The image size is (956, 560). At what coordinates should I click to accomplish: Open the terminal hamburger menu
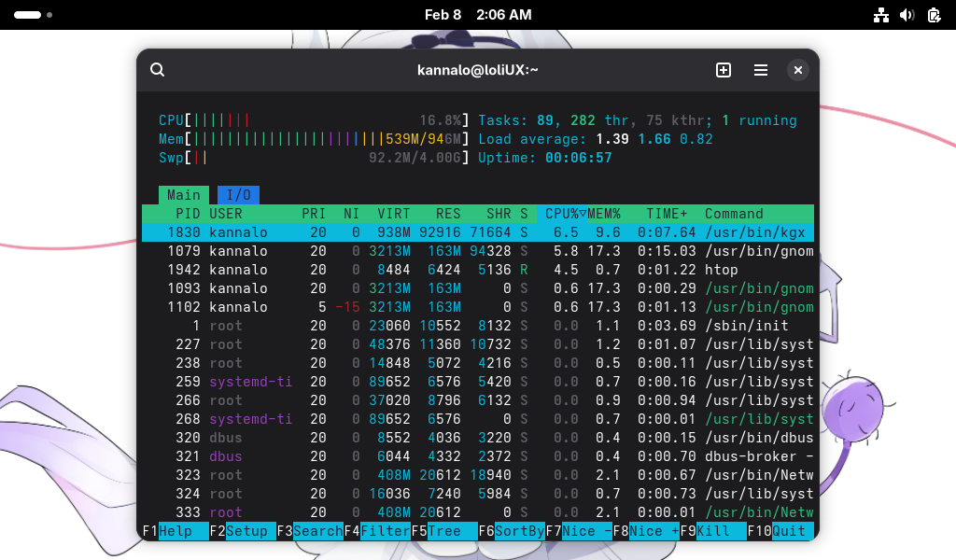(760, 70)
